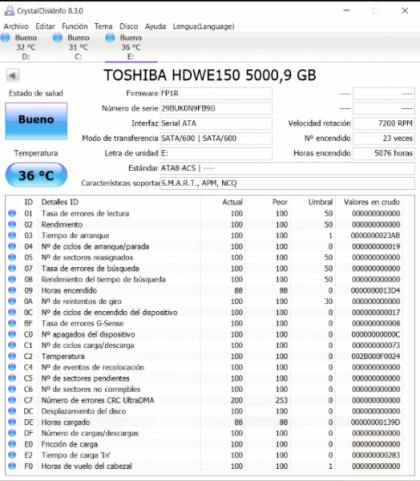Image resolution: width=420 pixels, height=481 pixels.
Task: Click the status icon for reintentos de giro
Action: (x=12, y=301)
